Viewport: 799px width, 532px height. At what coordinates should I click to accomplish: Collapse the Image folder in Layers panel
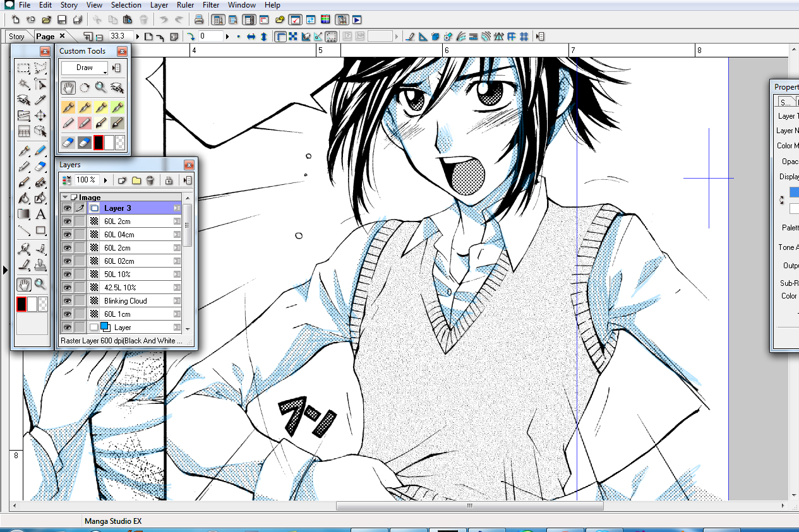(65, 198)
